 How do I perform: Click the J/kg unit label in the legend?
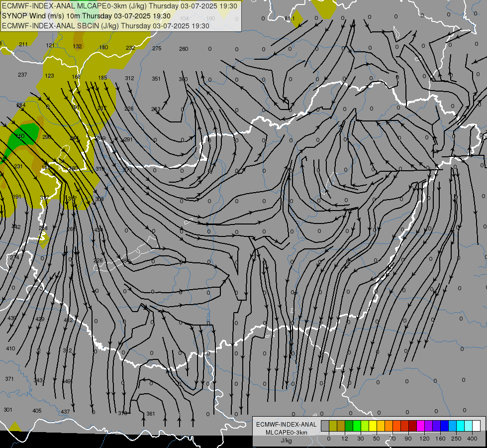coord(286,441)
